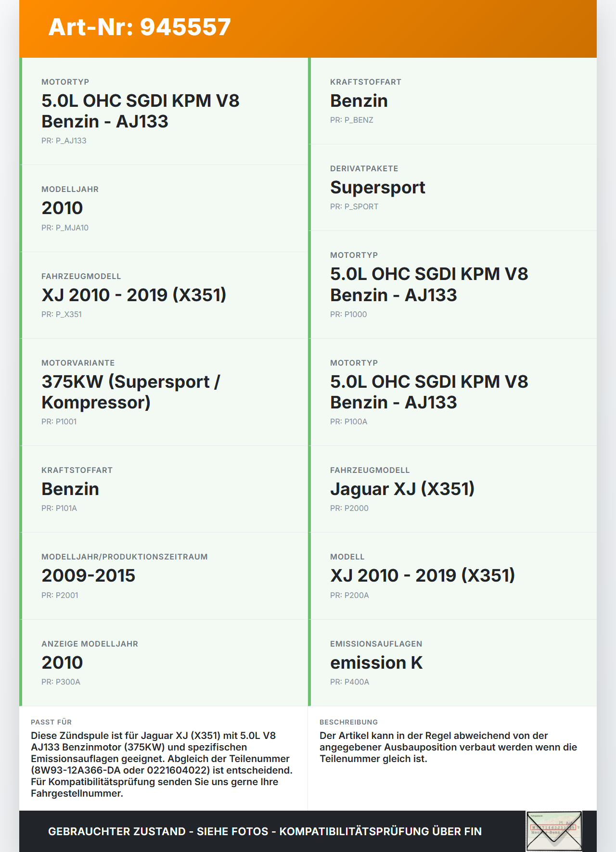Select the 'PR: P1001' code
Screen dimensions: 616x852
(x=59, y=422)
